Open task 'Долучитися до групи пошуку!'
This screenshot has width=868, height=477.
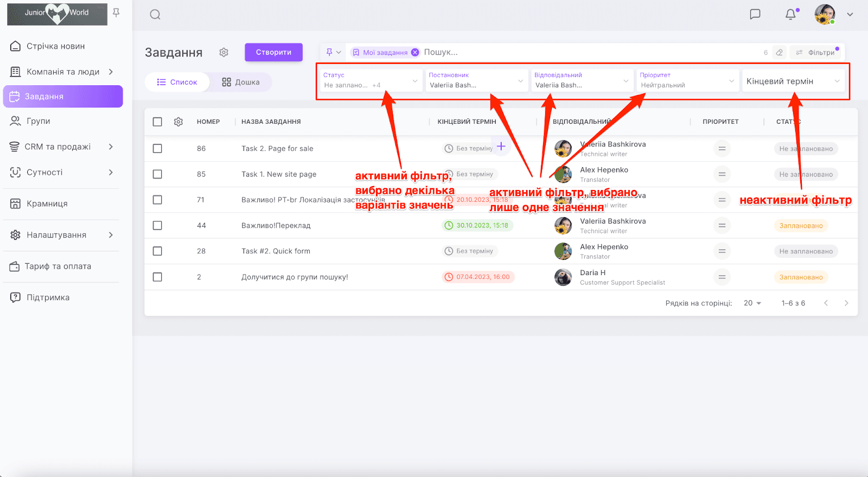[295, 277]
